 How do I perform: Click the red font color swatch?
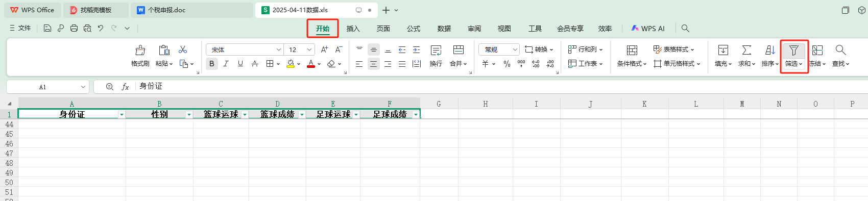click(311, 64)
